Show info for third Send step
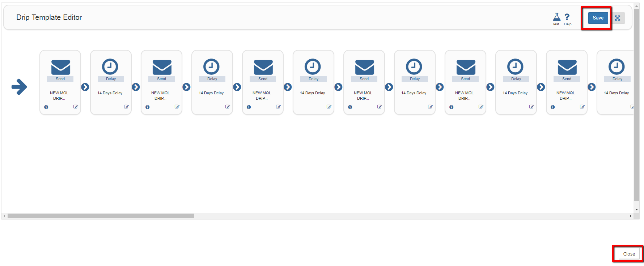 [249, 107]
